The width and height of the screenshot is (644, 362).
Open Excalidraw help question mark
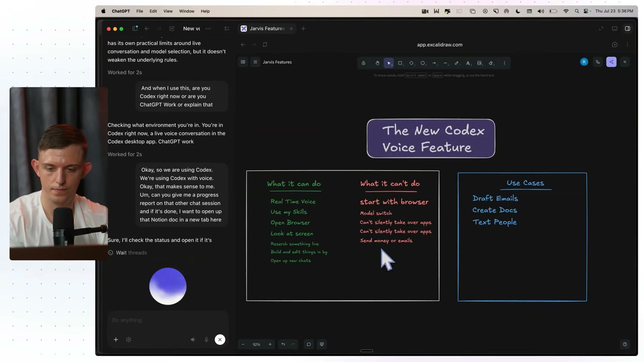(625, 344)
